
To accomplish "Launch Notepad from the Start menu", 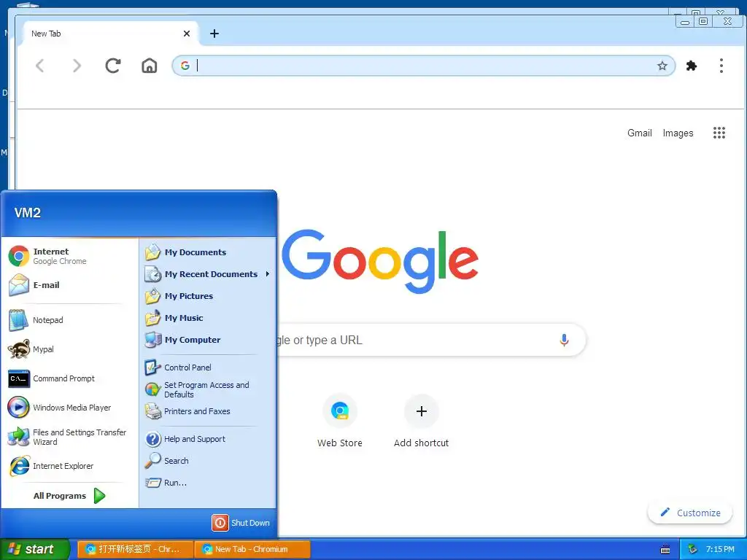I will tap(69, 320).
